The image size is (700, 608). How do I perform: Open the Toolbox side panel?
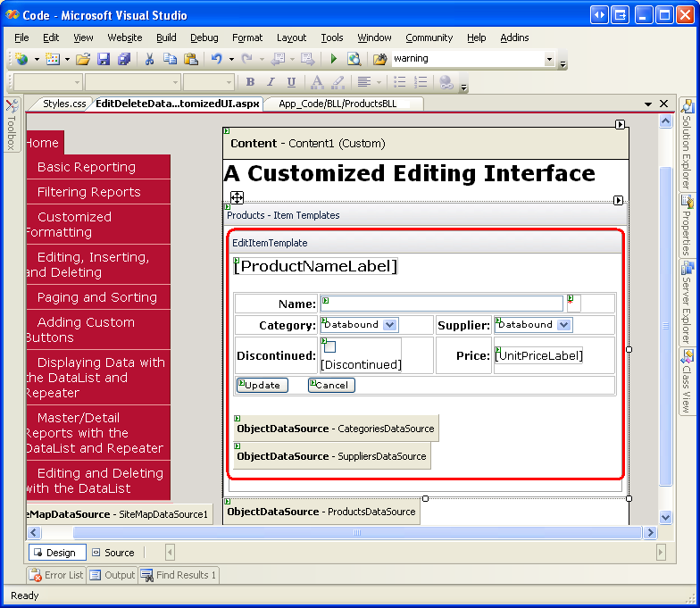(11, 127)
